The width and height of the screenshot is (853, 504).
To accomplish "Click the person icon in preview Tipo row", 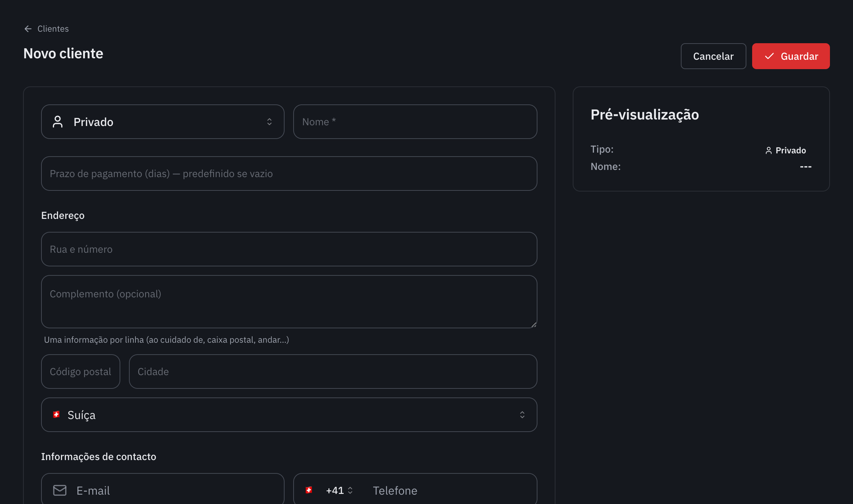I will click(x=768, y=150).
